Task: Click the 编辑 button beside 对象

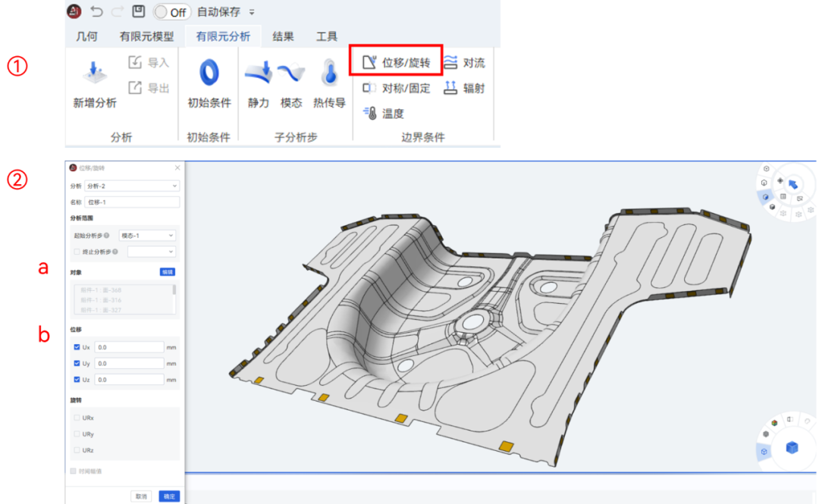Action: pos(166,271)
